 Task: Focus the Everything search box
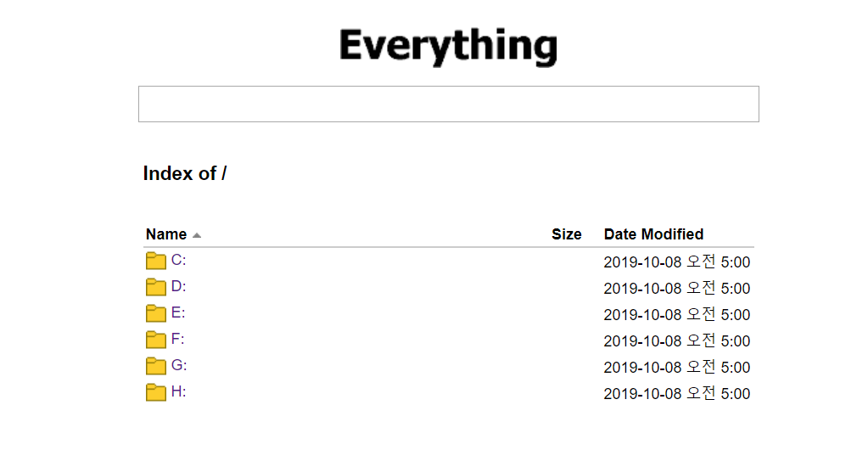click(448, 104)
